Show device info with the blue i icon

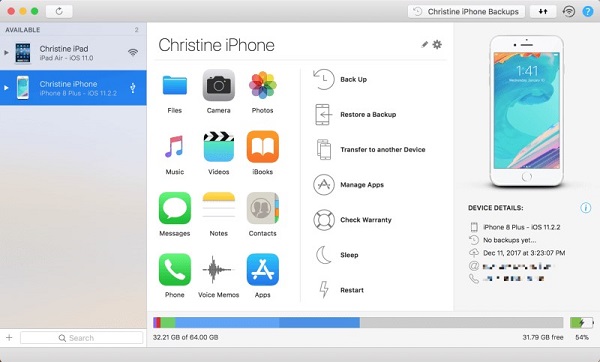tap(585, 208)
